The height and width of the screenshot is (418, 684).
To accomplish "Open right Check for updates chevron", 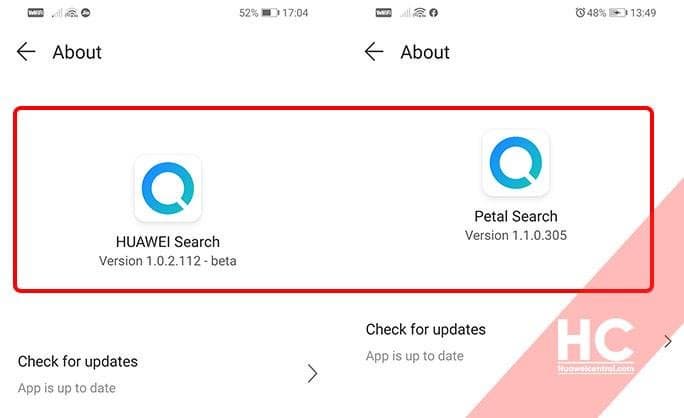I will tap(667, 342).
